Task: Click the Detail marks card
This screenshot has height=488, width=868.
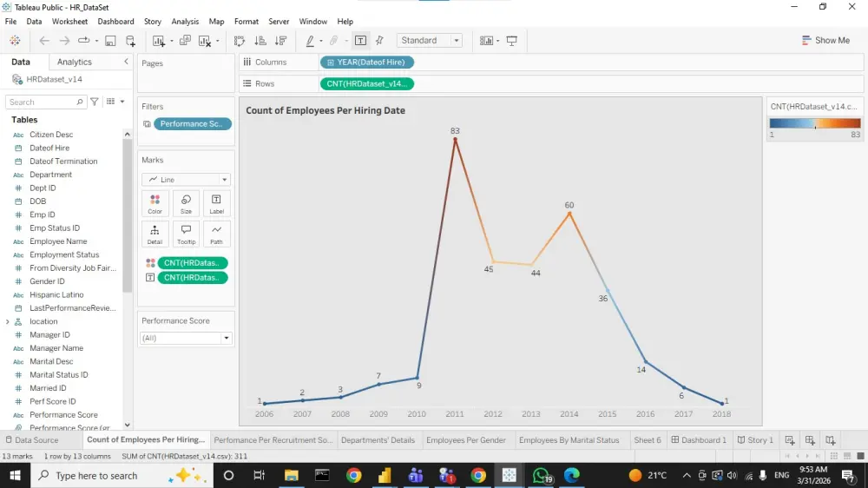Action: tap(155, 234)
